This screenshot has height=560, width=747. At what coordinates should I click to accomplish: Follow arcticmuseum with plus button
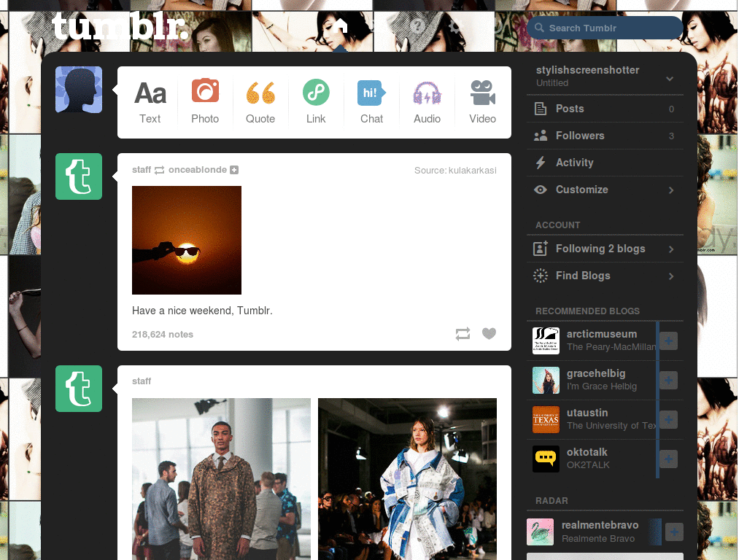coord(668,341)
